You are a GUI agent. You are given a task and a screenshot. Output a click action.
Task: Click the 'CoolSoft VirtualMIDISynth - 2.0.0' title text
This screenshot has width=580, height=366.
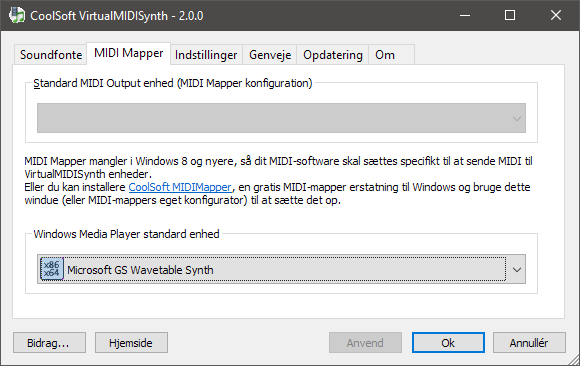click(x=117, y=16)
